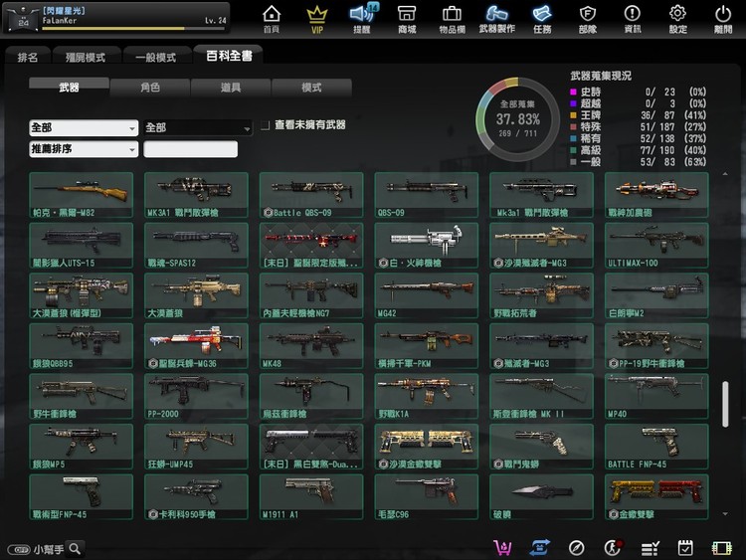This screenshot has width=746, height=560.
Task: Click the 37.83% collection progress ring
Action: (x=517, y=119)
